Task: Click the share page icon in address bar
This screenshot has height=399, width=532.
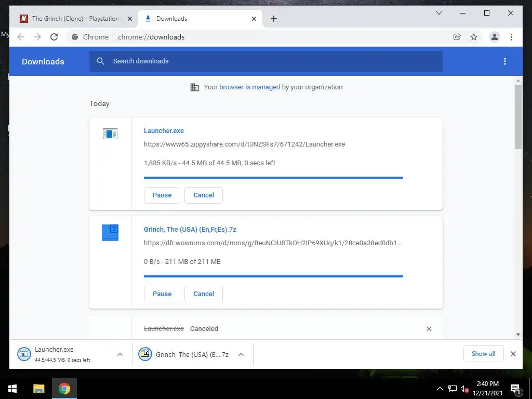Action: pos(457,37)
